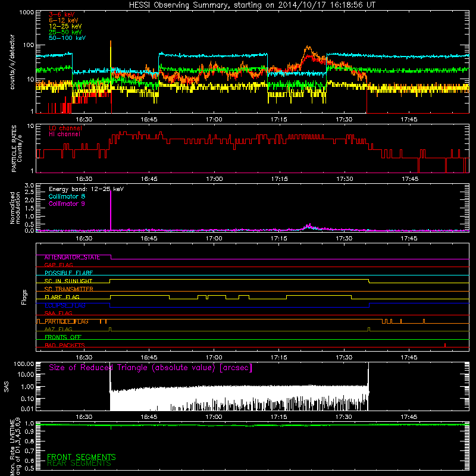The image size is (476, 476).
Task: Select the Collimator 8 legend label
Action: tap(67, 196)
